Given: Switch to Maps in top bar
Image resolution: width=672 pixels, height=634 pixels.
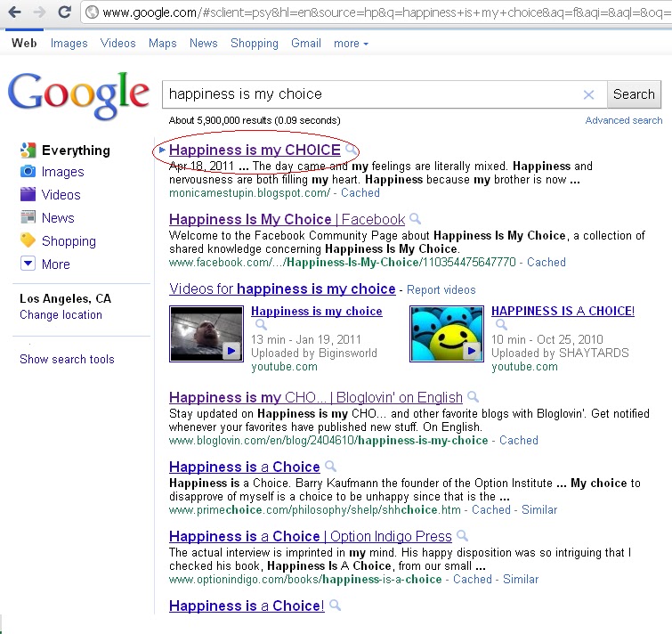Looking at the screenshot, I should click(x=162, y=44).
